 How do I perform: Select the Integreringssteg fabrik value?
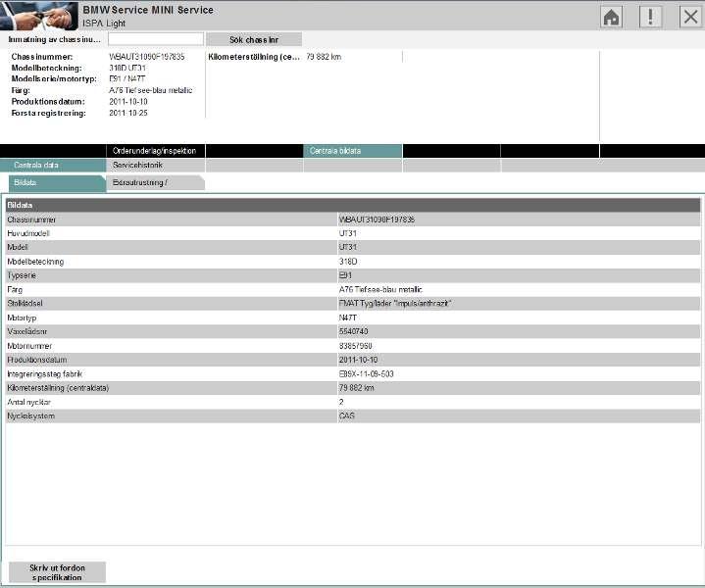366,373
